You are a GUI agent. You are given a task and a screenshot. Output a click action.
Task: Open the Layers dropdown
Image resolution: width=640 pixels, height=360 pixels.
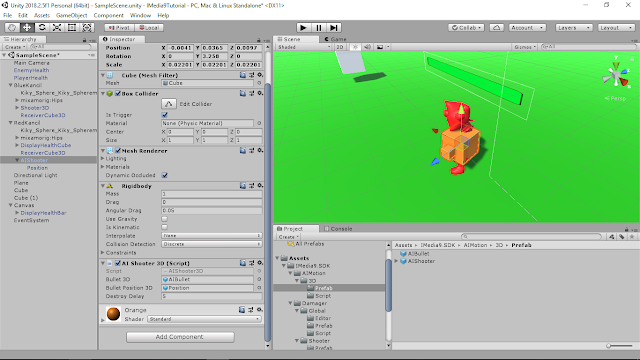click(573, 27)
